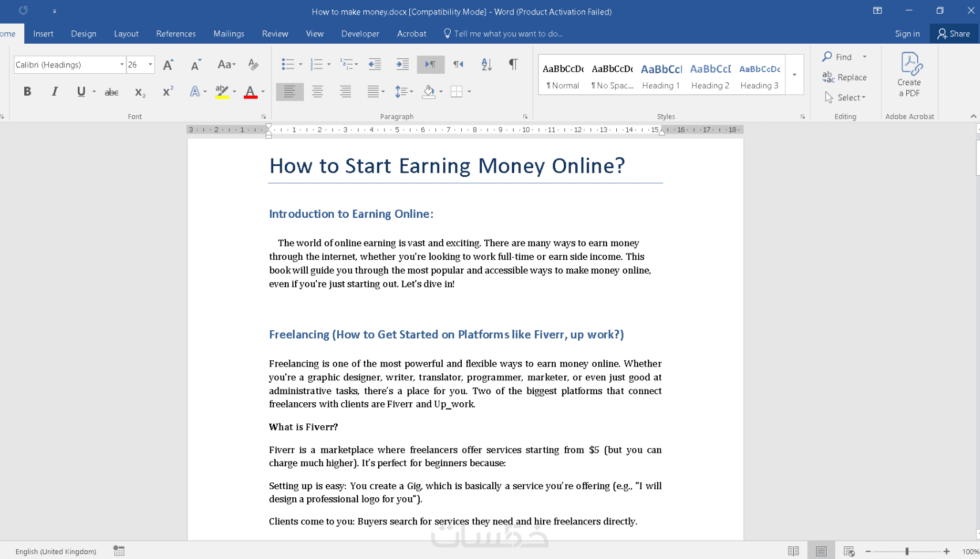The image size is (980, 559).
Task: Open highlight colour options arrow
Action: click(235, 92)
